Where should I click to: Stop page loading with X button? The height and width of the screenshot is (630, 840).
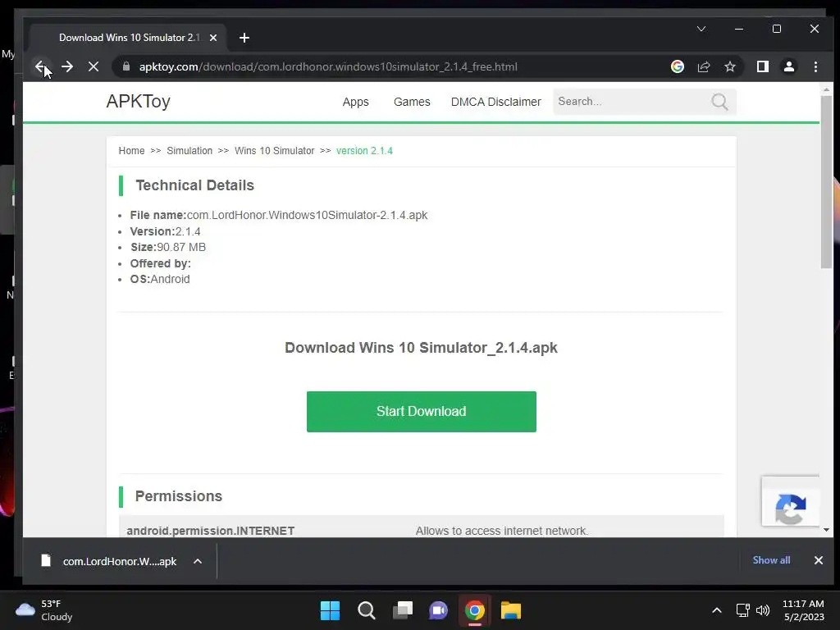(94, 66)
